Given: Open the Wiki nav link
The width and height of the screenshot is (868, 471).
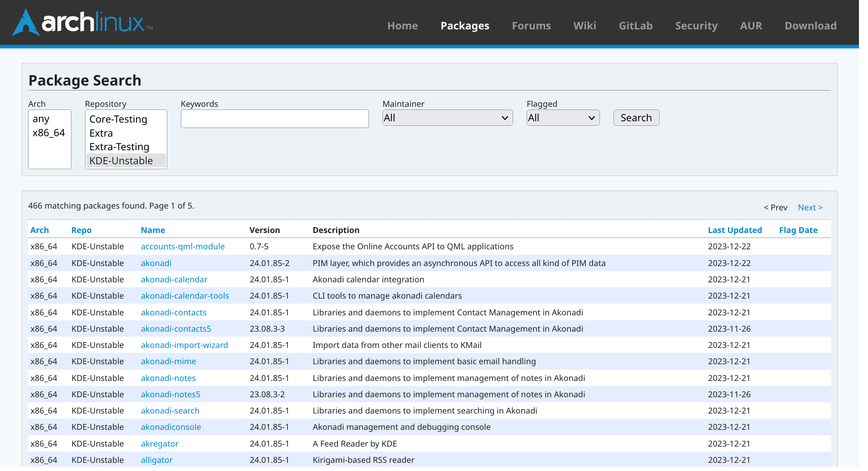Looking at the screenshot, I should coord(585,26).
